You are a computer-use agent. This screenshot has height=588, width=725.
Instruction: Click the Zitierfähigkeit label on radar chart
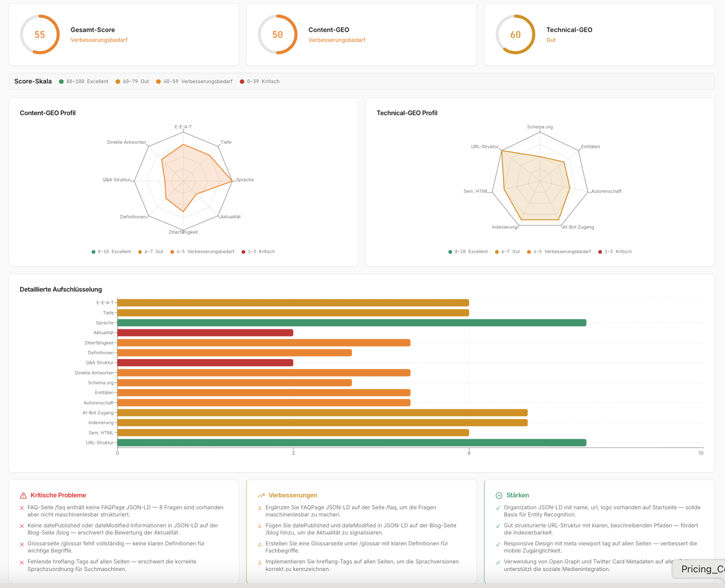click(x=183, y=232)
